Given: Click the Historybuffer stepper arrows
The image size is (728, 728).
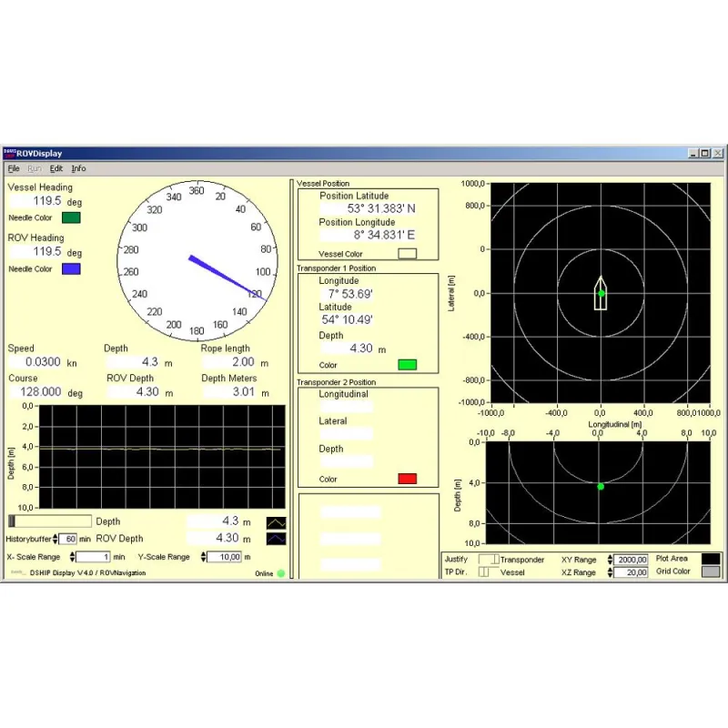Looking at the screenshot, I should [x=56, y=539].
